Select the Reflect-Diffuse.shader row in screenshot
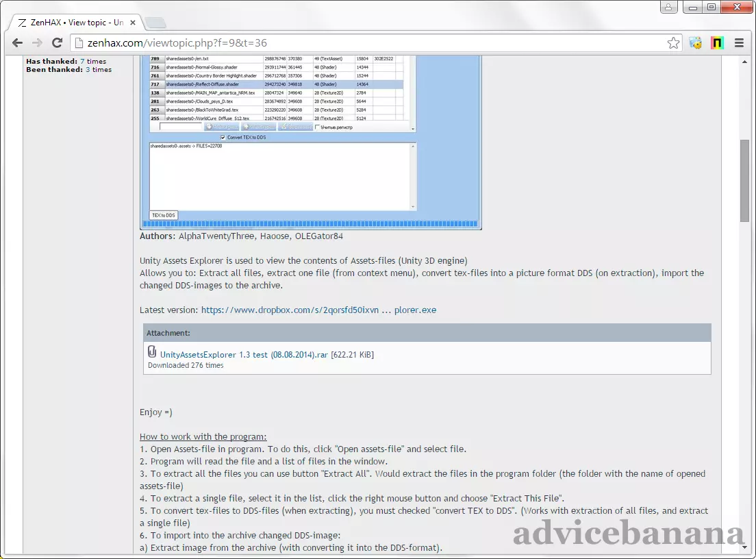The image size is (756, 559). coord(276,84)
